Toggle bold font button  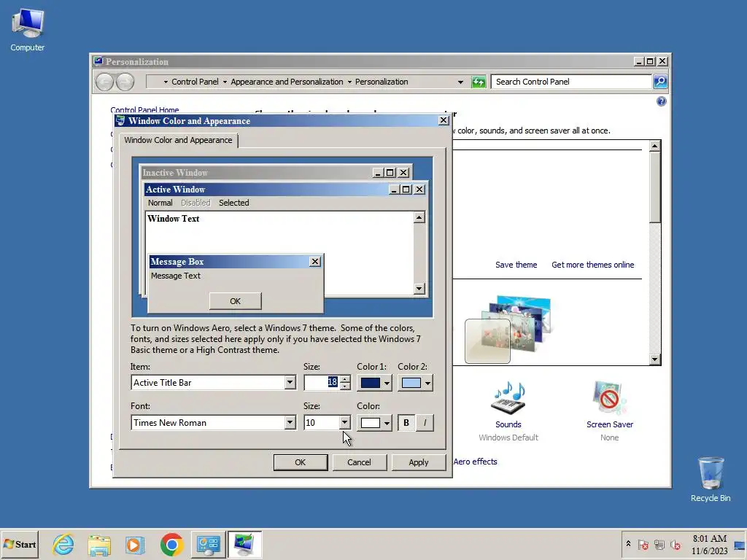click(x=406, y=422)
